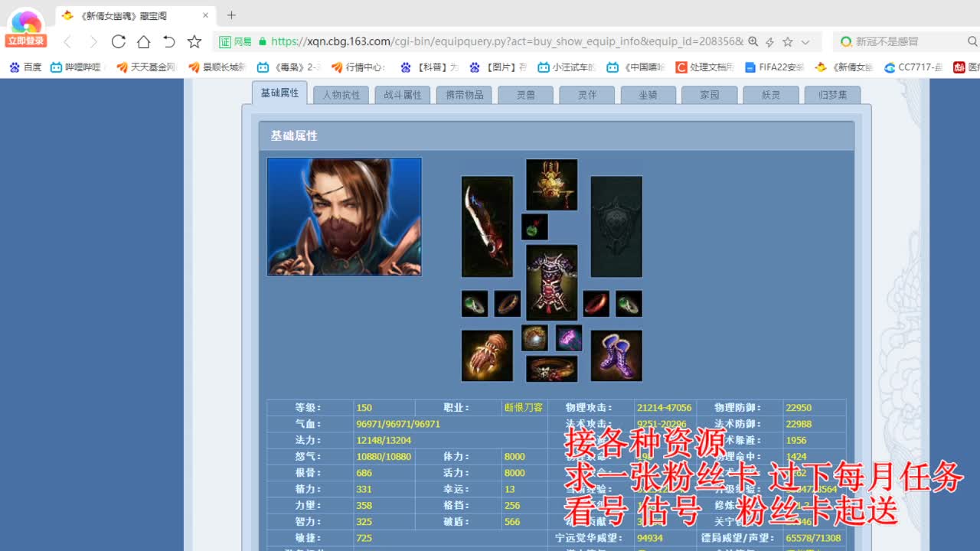This screenshot has width=980, height=551.
Task: Open the 灵伴 tab
Action: point(587,95)
